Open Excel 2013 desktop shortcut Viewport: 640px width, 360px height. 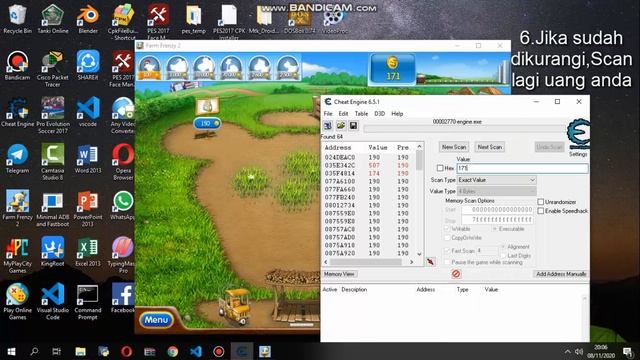[x=88, y=252]
